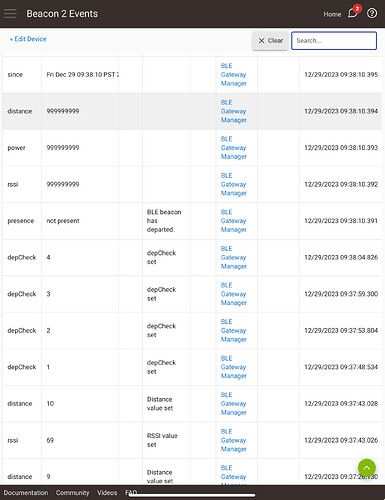Screen dimensions: 385x500
Task: Select the 'not present' presence value cell
Action: [63, 221]
